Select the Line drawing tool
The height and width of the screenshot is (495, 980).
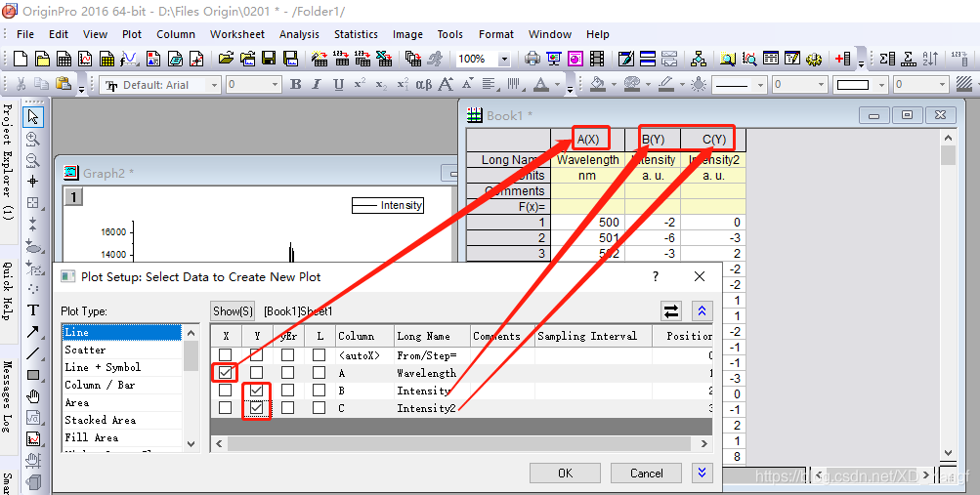[33, 353]
